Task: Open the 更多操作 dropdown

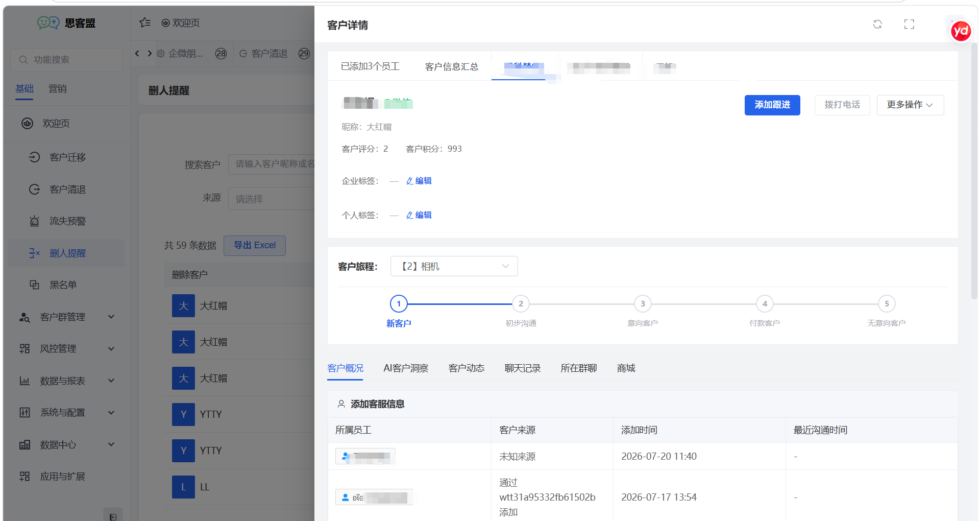Action: tap(910, 105)
